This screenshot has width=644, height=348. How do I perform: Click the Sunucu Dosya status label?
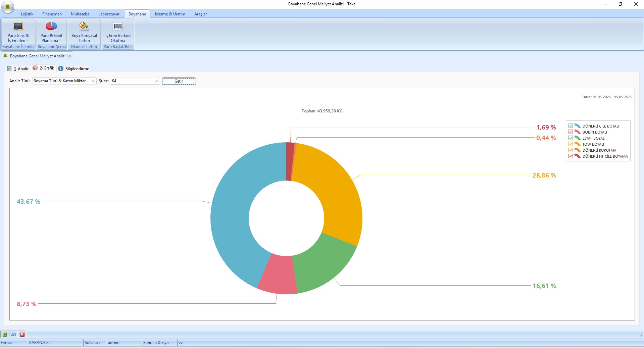coord(156,343)
